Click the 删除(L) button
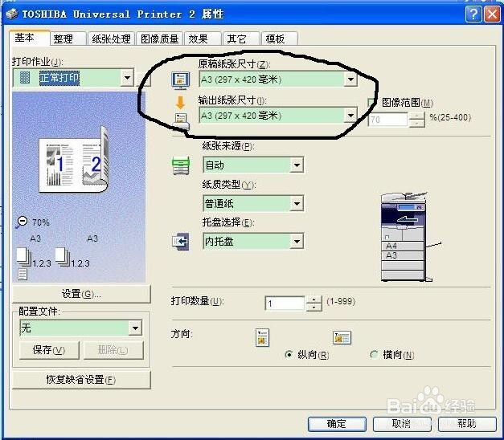504x440 pixels. pos(113,350)
